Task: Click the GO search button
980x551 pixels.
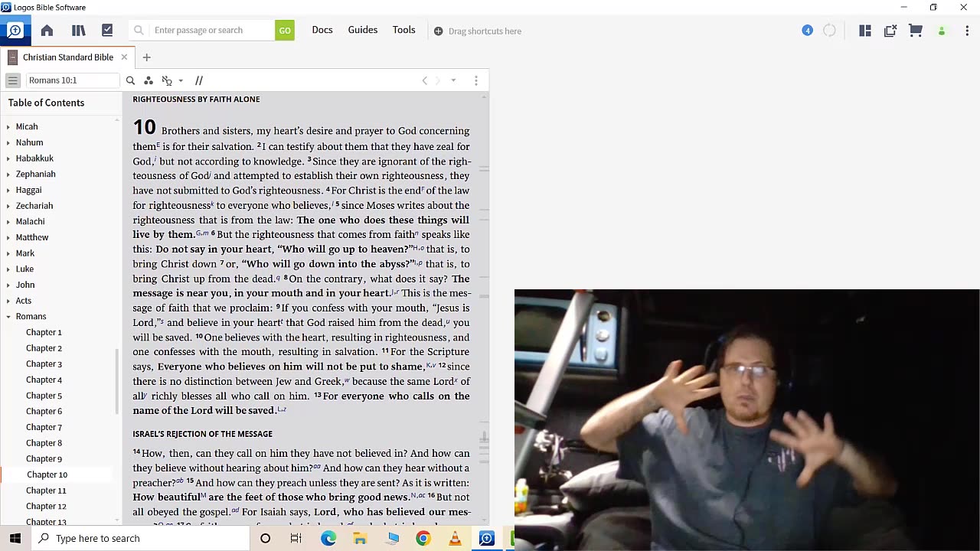Action: coord(285,31)
